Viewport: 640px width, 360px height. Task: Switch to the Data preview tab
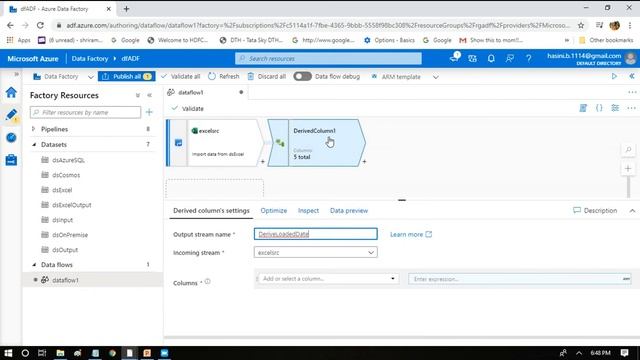point(349,211)
